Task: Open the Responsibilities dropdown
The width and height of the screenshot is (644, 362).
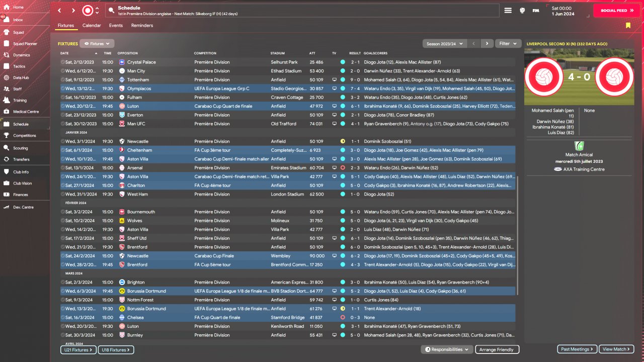Action: click(447, 349)
